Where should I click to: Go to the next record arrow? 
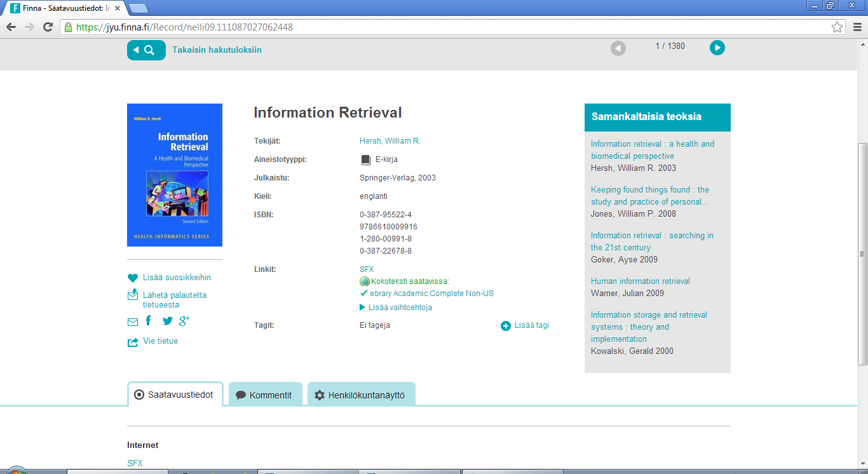[x=717, y=48]
